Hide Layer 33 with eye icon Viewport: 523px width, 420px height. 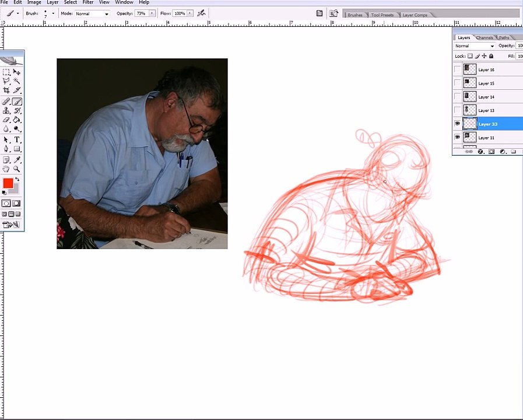coord(457,124)
